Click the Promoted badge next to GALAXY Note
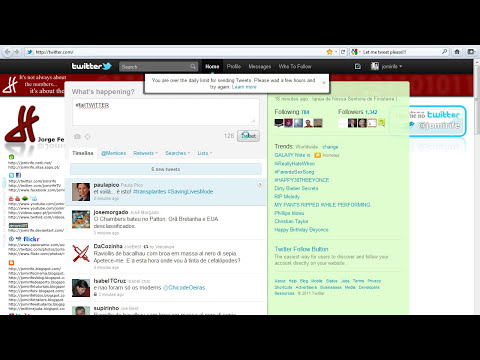Screen dimensions: 480x360 click(327, 155)
